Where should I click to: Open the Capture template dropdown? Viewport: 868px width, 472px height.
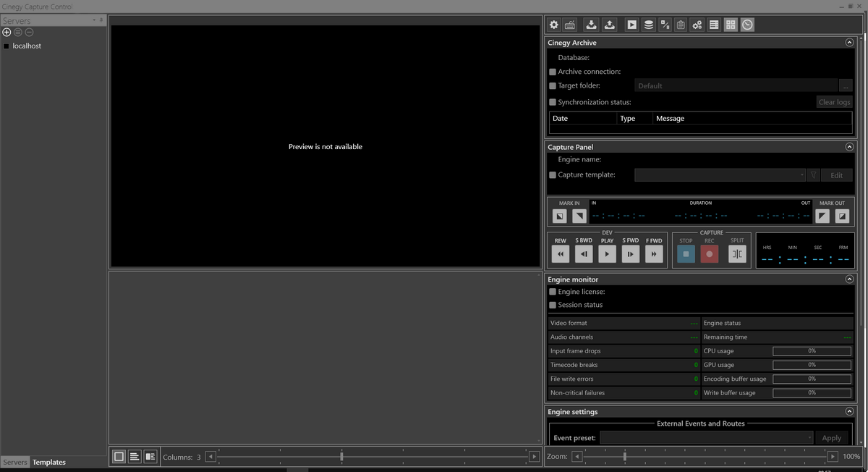coord(720,175)
